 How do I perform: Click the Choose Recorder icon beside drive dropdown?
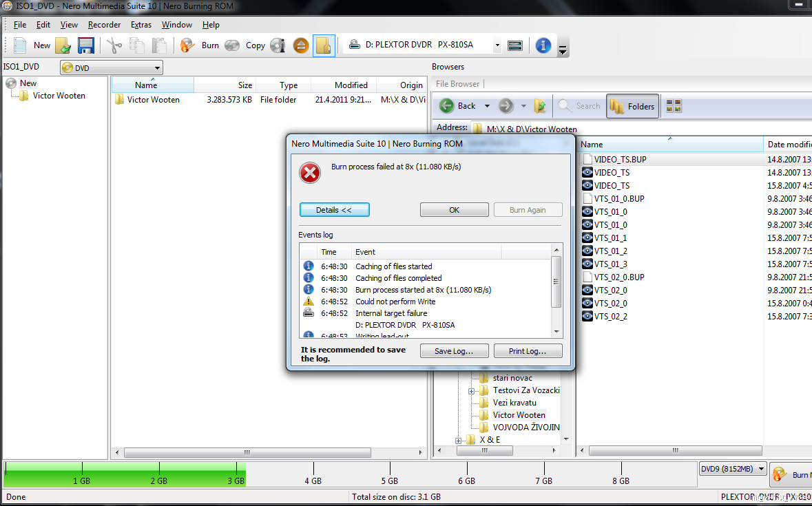tap(514, 45)
